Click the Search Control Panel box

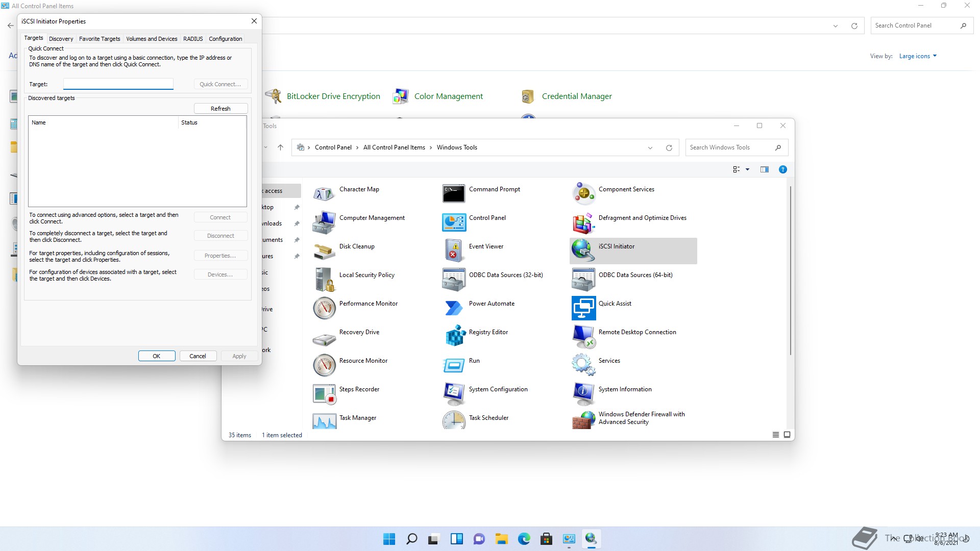[921, 26]
